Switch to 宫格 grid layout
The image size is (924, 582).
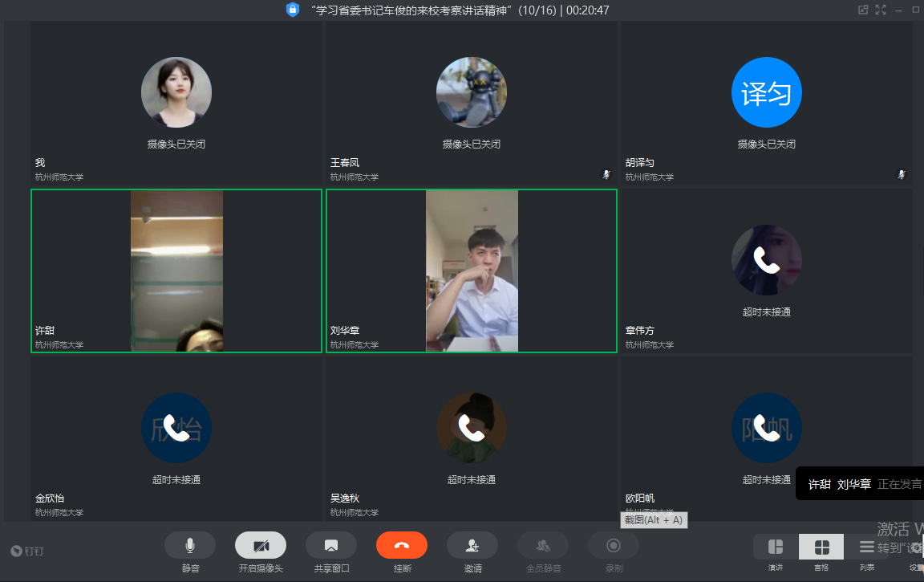click(x=821, y=547)
